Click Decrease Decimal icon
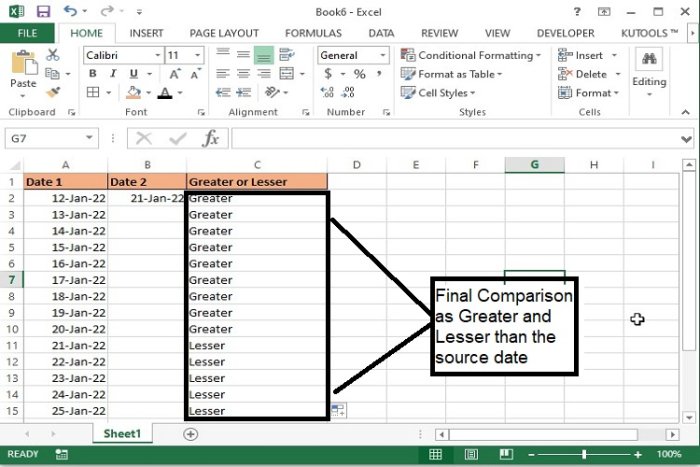This screenshot has height=467, width=700. pyautogui.click(x=348, y=92)
